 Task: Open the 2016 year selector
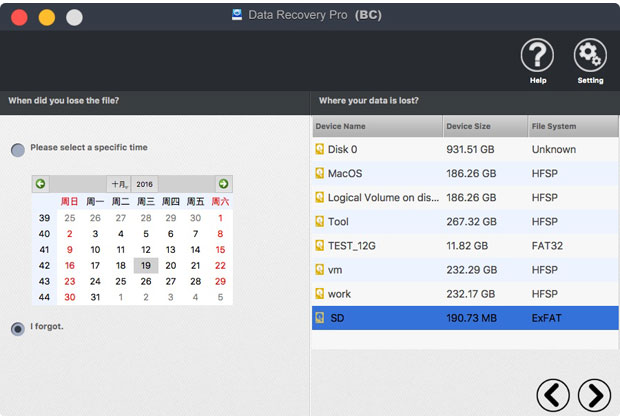[144, 184]
